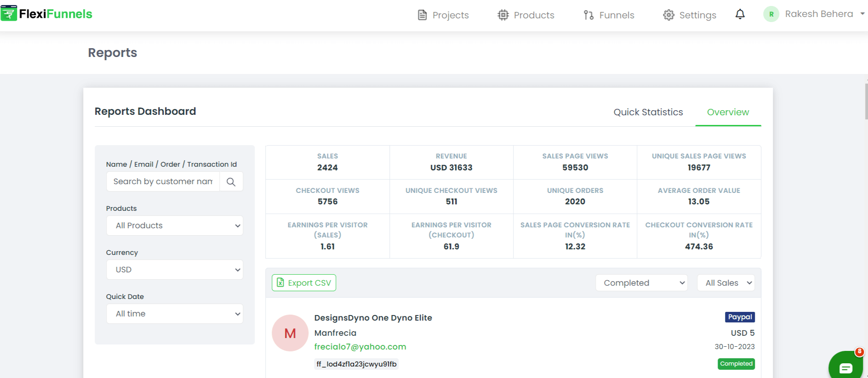868x378 pixels.
Task: Open the Settings menu
Action: point(690,15)
